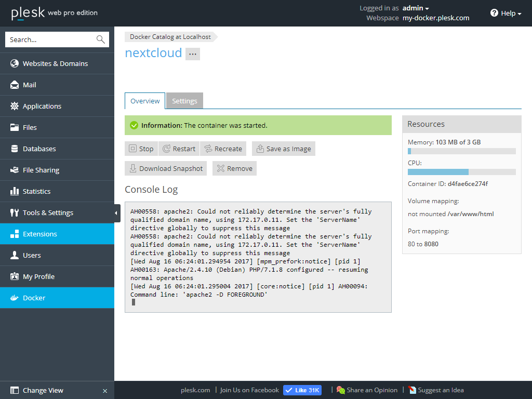Click the My Profile badge icon
The width and height of the screenshot is (532, 399).
coord(14,276)
